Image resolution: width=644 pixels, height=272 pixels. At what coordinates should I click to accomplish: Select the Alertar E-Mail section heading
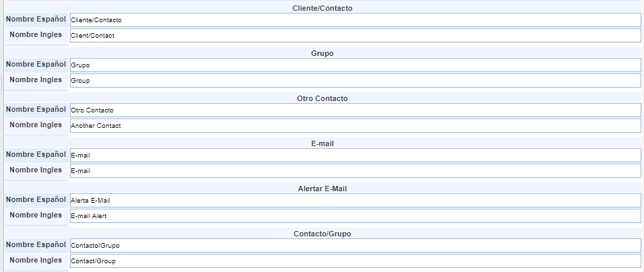pos(322,189)
